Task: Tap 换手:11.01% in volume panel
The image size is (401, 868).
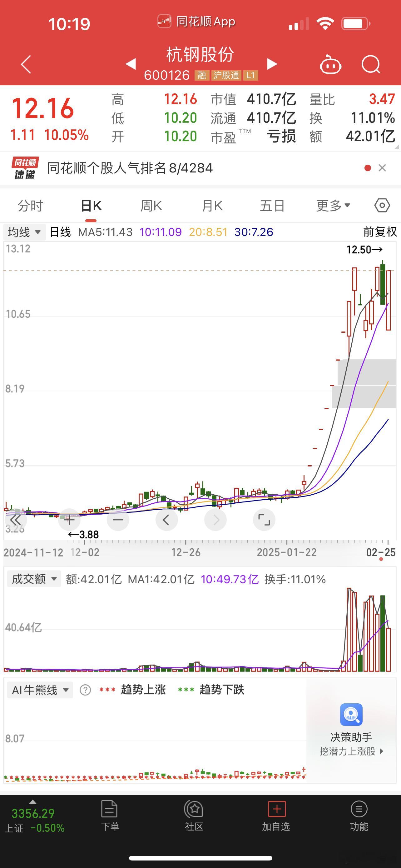Action: tap(295, 579)
